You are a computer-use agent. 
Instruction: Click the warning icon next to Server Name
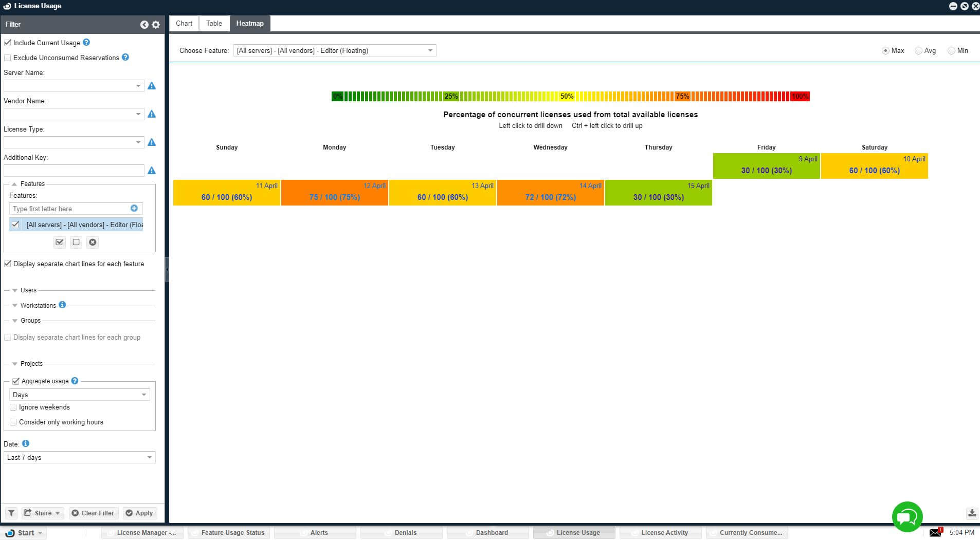coord(152,86)
